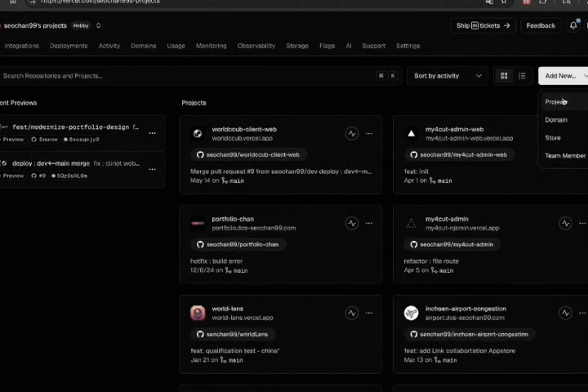Open the Support tab
This screenshot has width=588, height=392.
373,46
